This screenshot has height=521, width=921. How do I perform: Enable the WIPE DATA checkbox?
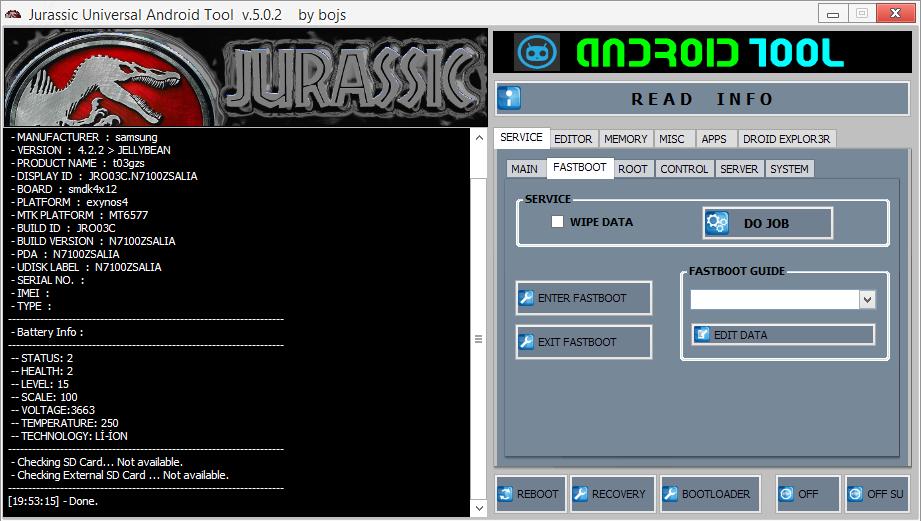coord(558,222)
